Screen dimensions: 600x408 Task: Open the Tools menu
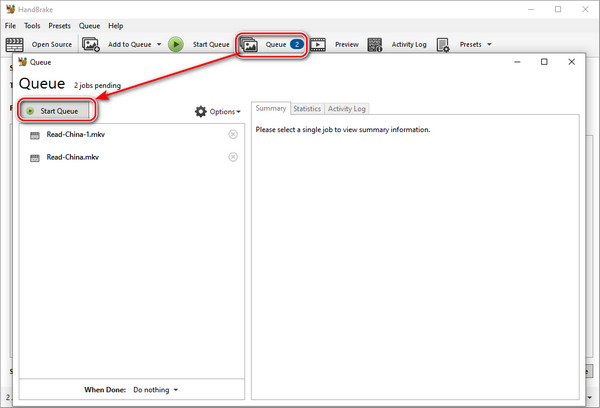(32, 26)
